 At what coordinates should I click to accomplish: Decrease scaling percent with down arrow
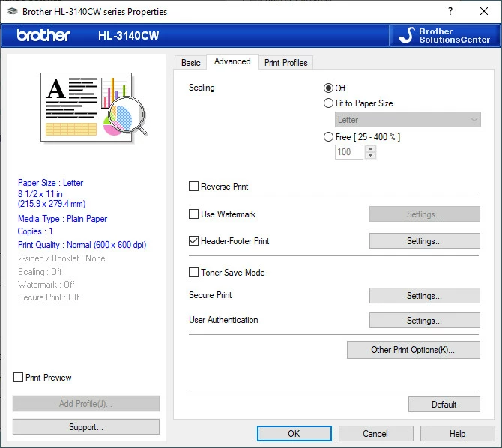point(370,155)
